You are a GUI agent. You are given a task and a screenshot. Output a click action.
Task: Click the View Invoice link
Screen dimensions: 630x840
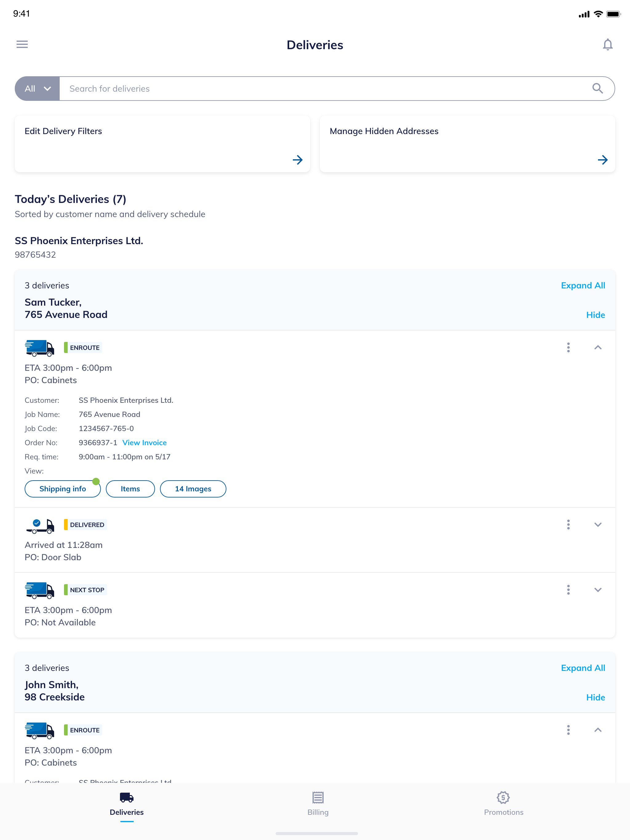click(144, 443)
